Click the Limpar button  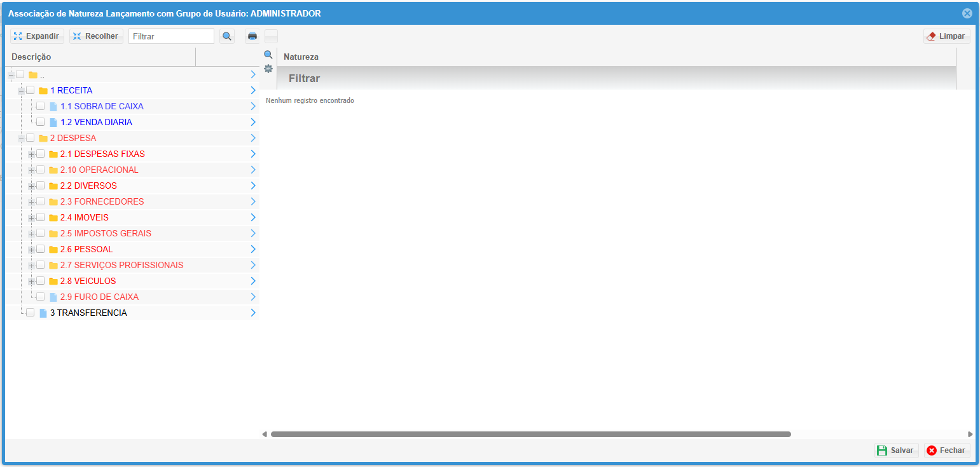tap(946, 36)
